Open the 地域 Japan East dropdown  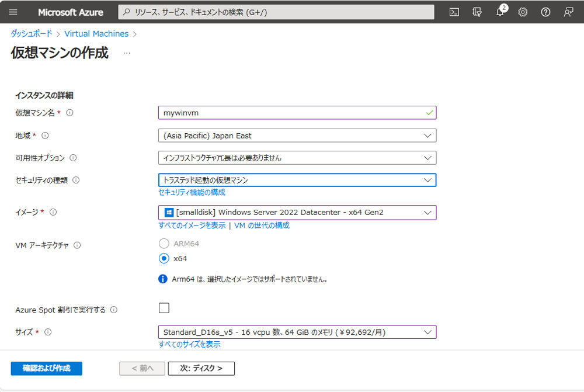pos(297,136)
